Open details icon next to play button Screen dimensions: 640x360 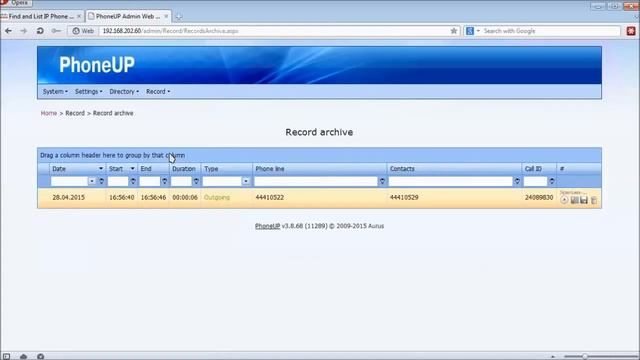click(574, 200)
